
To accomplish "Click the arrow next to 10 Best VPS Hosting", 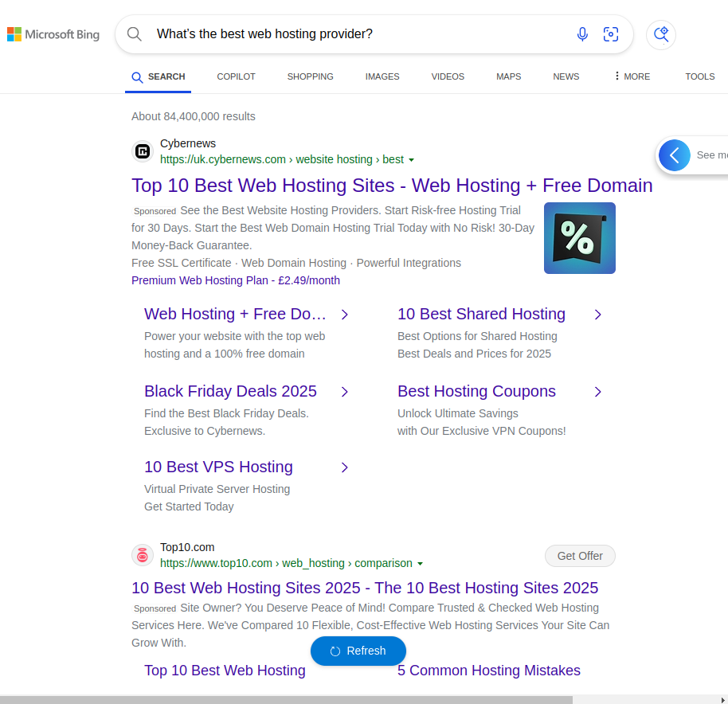I will coord(345,467).
